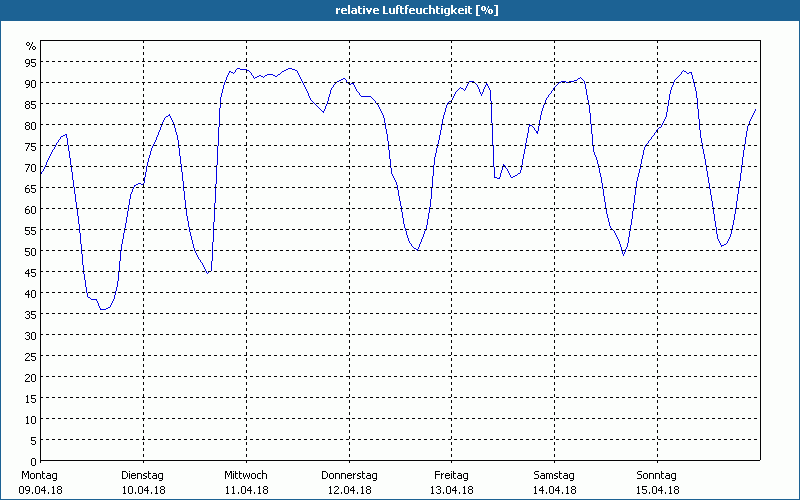Click the '20' y-axis value
The width and height of the screenshot is (800, 500).
(31, 378)
